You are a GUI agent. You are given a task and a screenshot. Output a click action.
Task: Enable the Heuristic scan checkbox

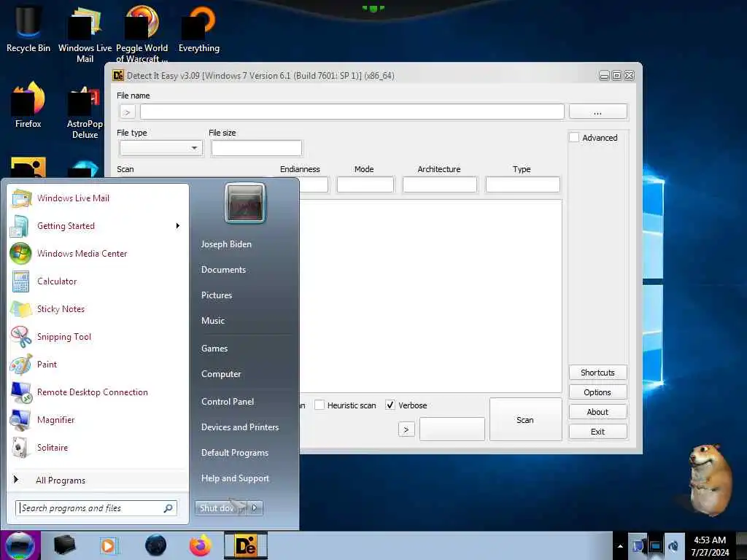(320, 405)
